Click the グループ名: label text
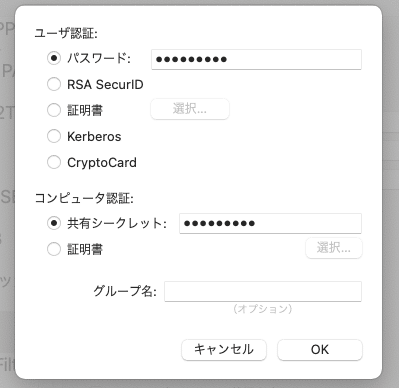Screen dimensions: 399x388 pyautogui.click(x=125, y=291)
